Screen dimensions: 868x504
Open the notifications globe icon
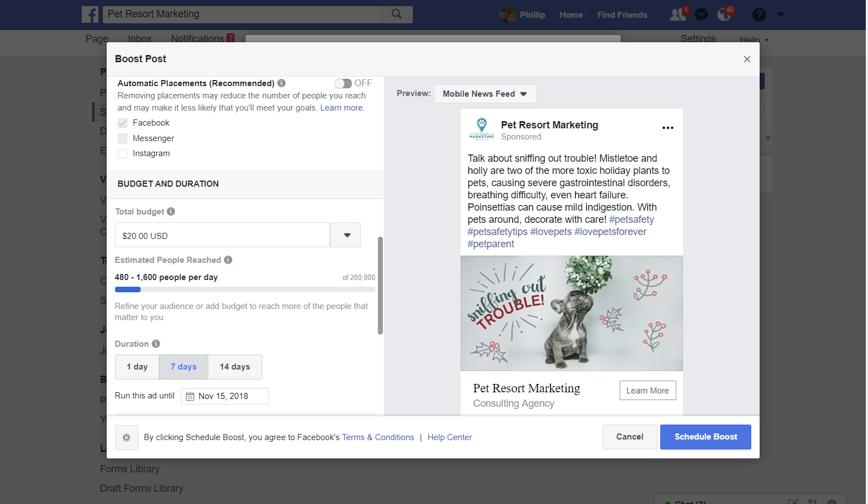[725, 14]
